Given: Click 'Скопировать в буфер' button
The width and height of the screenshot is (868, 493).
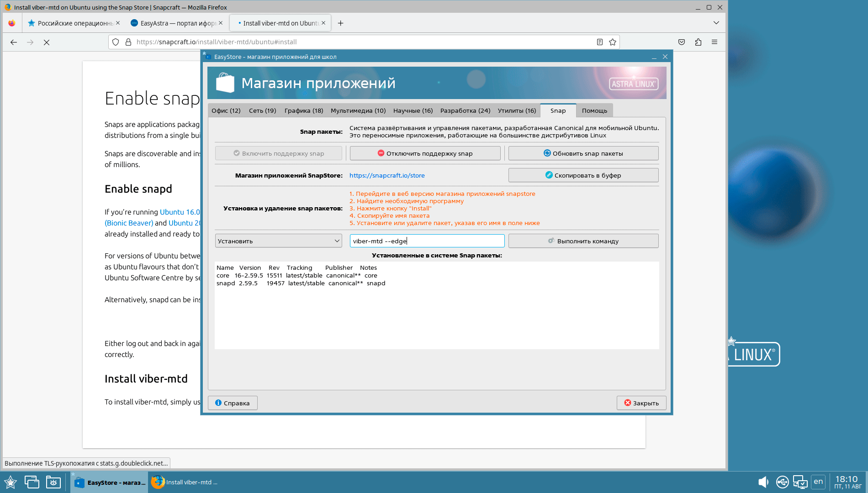Looking at the screenshot, I should [x=583, y=175].
